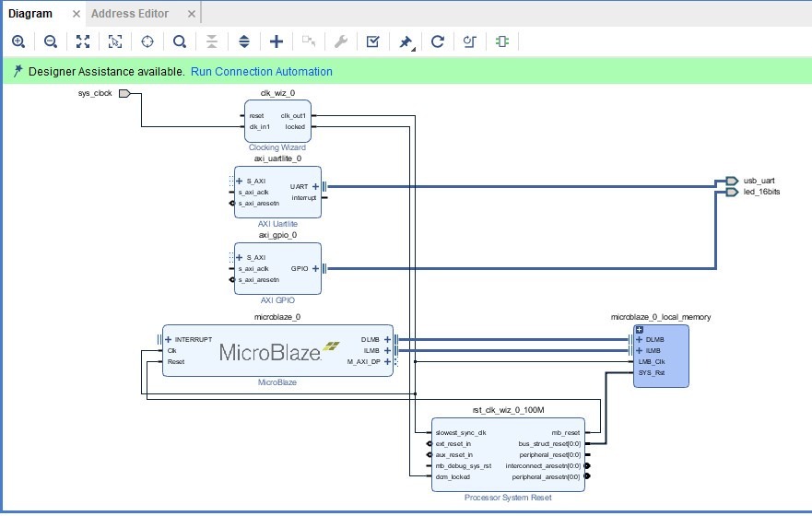Add IP using the plus icon
Screen dimensions: 812x516
pyautogui.click(x=277, y=41)
